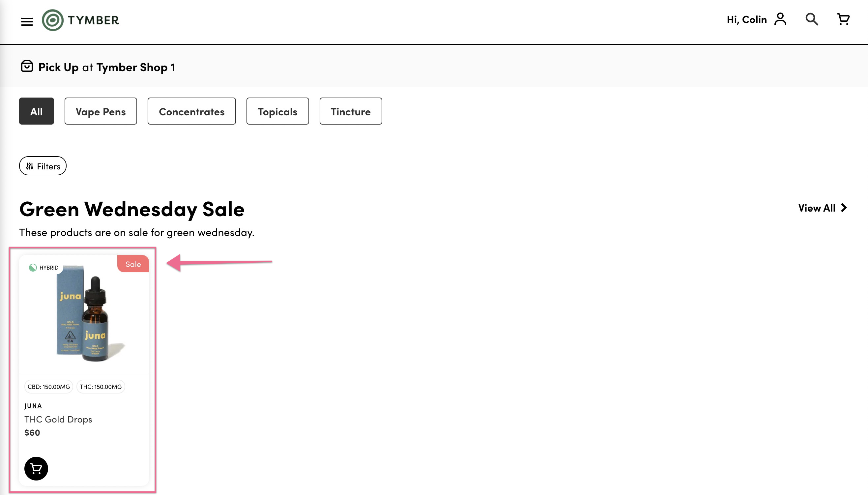The image size is (868, 495).
Task: Open the user account profile icon
Action: point(780,19)
